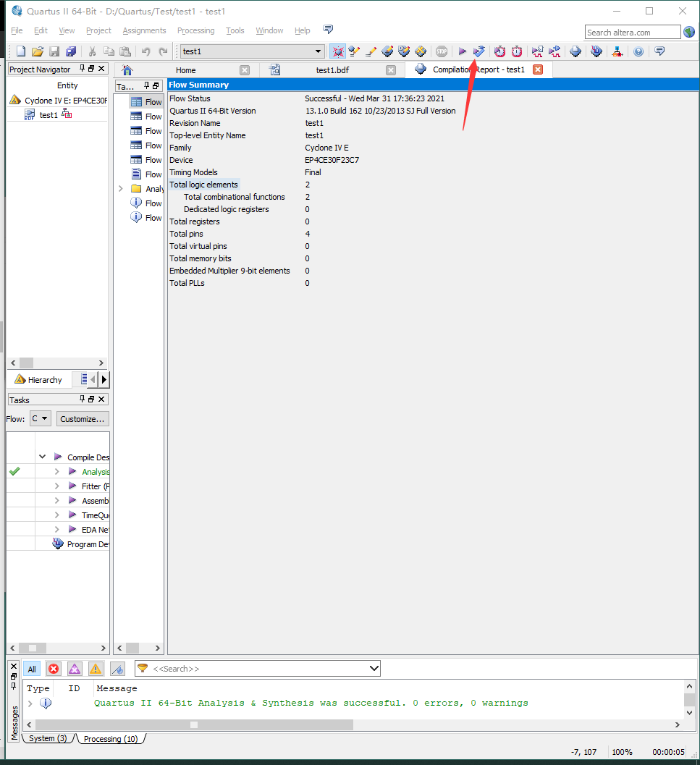Image resolution: width=700 pixels, height=765 pixels.
Task: Open the Programmer toolbar icon
Action: [596, 51]
